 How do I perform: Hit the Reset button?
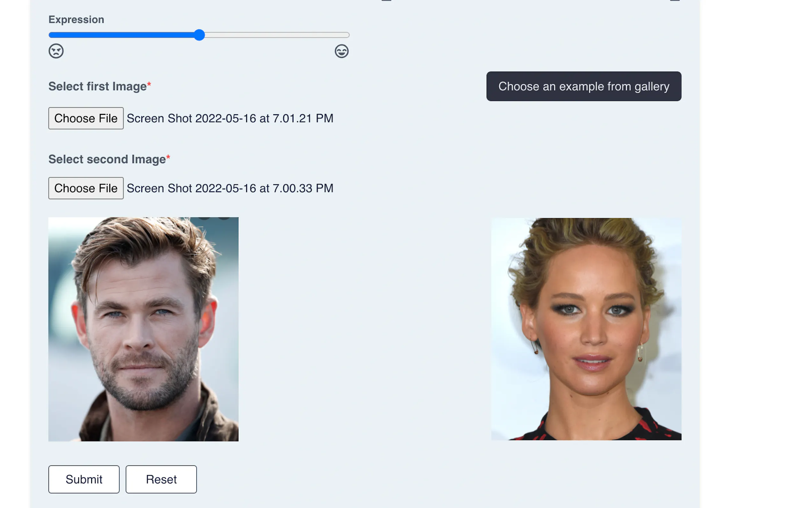tap(161, 479)
